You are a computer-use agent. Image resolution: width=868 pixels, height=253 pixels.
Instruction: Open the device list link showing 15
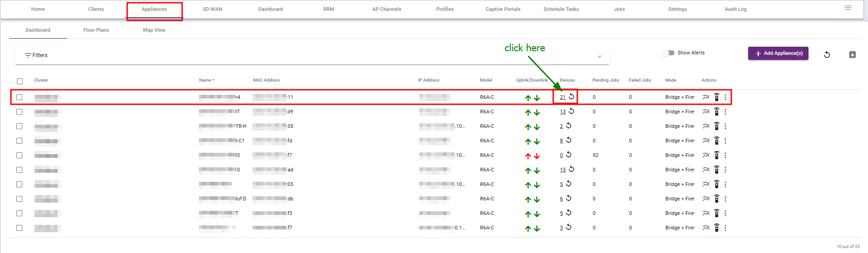(563, 170)
